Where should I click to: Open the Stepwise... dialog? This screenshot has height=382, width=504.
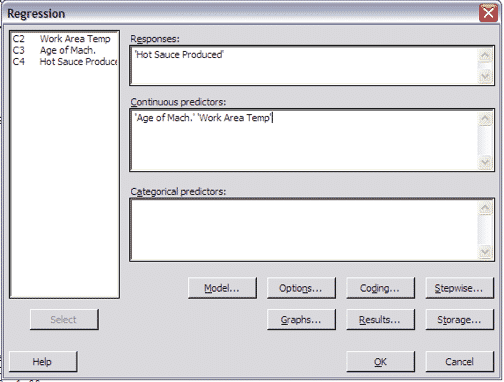point(459,288)
